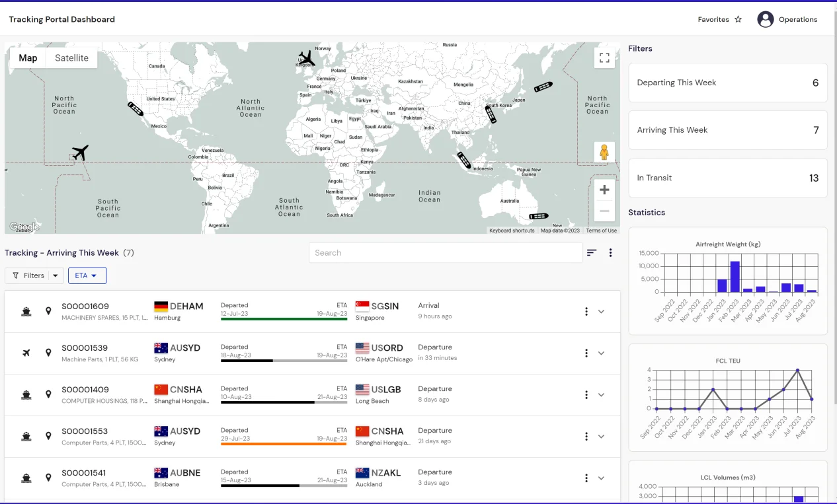
Task: Expand the S00001539 shipment row
Action: click(601, 353)
